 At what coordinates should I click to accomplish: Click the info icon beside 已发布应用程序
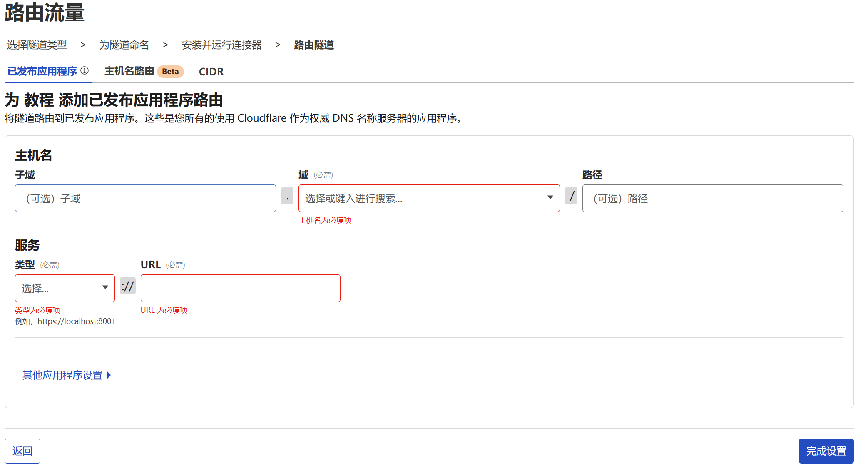coord(85,71)
